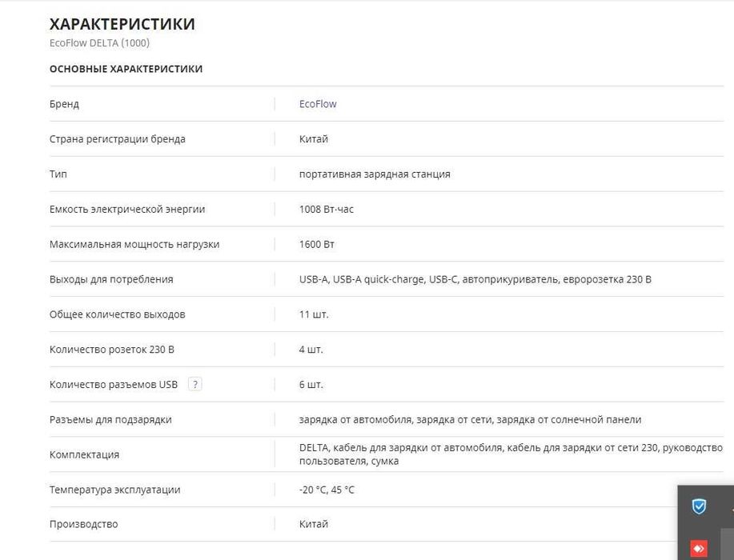This screenshot has height=560, width=734.
Task: Click the портативная зарядная станция value
Action: click(375, 174)
